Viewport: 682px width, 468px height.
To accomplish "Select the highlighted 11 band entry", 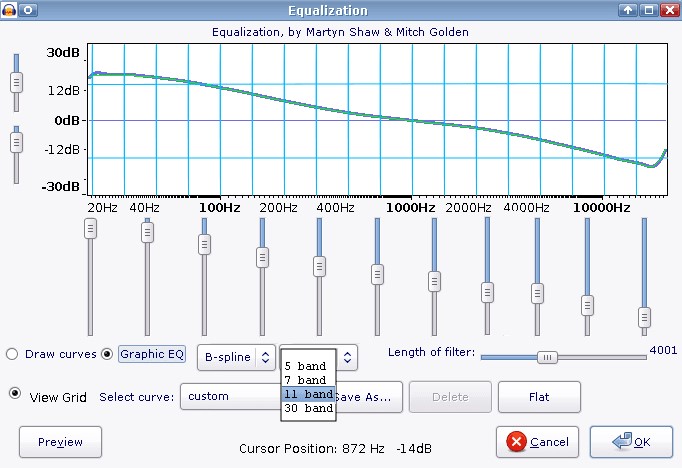I will point(308,394).
